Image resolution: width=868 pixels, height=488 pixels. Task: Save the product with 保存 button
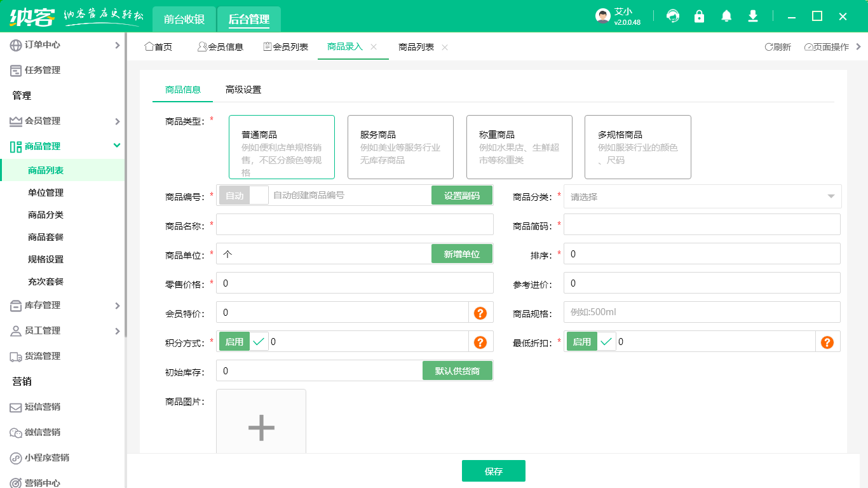[493, 471]
